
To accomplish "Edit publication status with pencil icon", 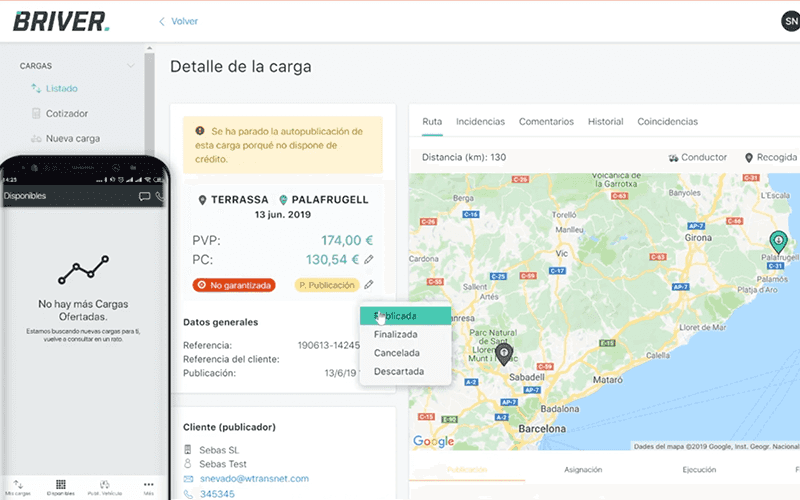I will [369, 285].
